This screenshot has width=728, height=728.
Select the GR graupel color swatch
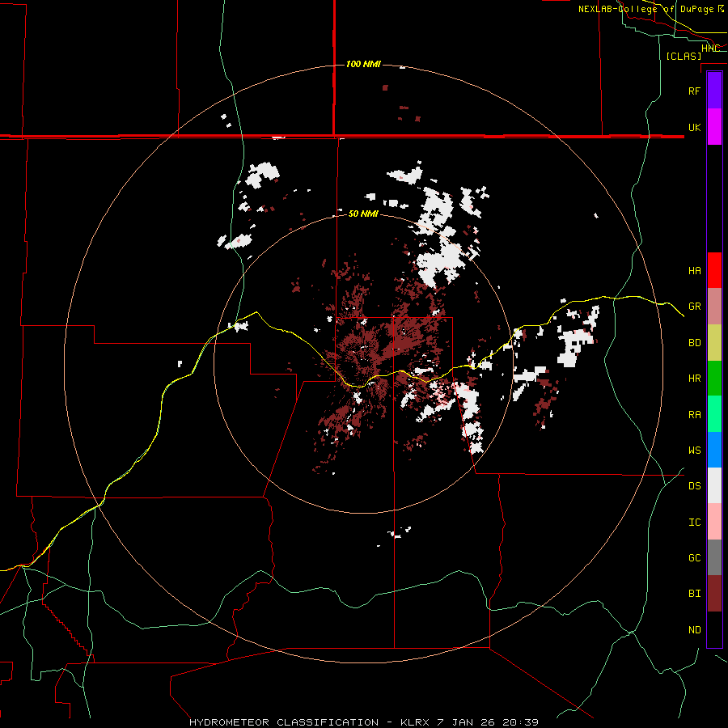click(714, 306)
